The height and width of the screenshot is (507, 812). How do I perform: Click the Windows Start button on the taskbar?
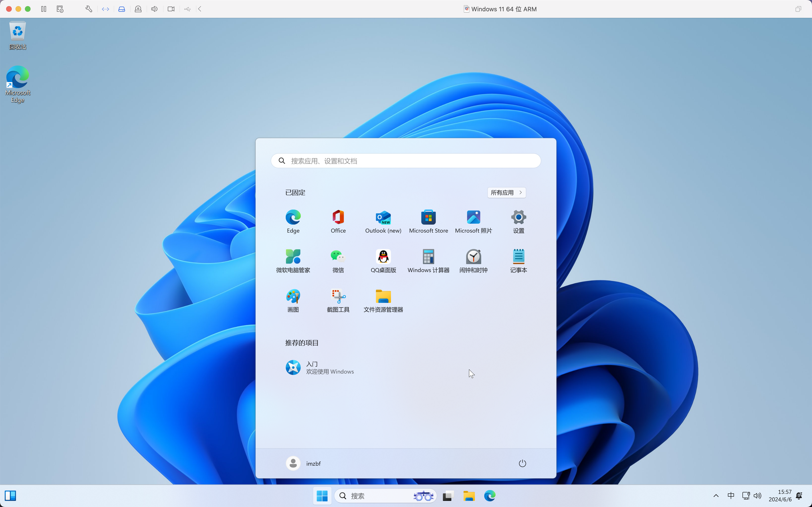pos(322,495)
